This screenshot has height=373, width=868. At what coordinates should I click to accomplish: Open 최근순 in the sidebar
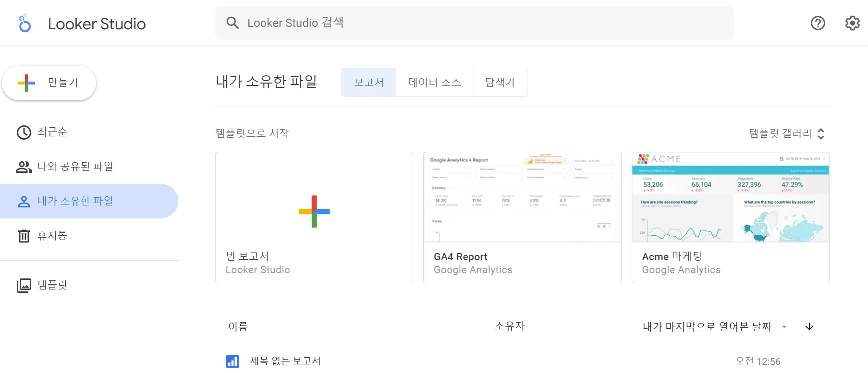tap(89, 132)
